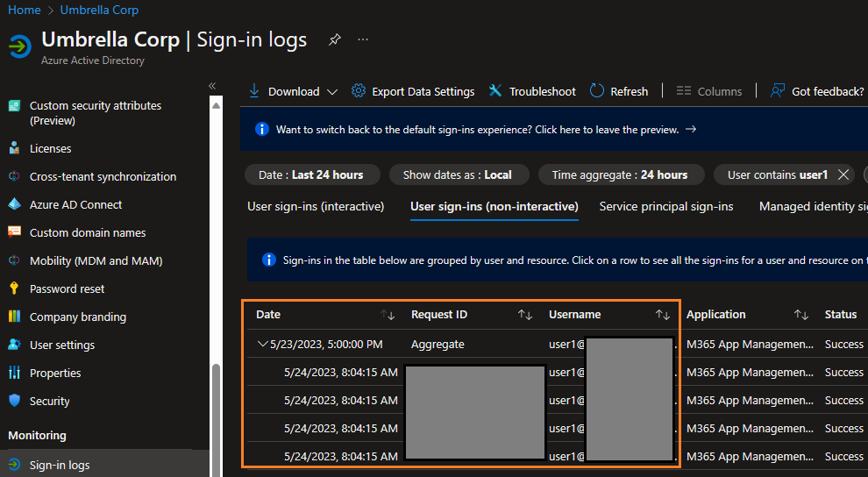
Task: Click the Custom security attributes icon
Action: (x=14, y=106)
